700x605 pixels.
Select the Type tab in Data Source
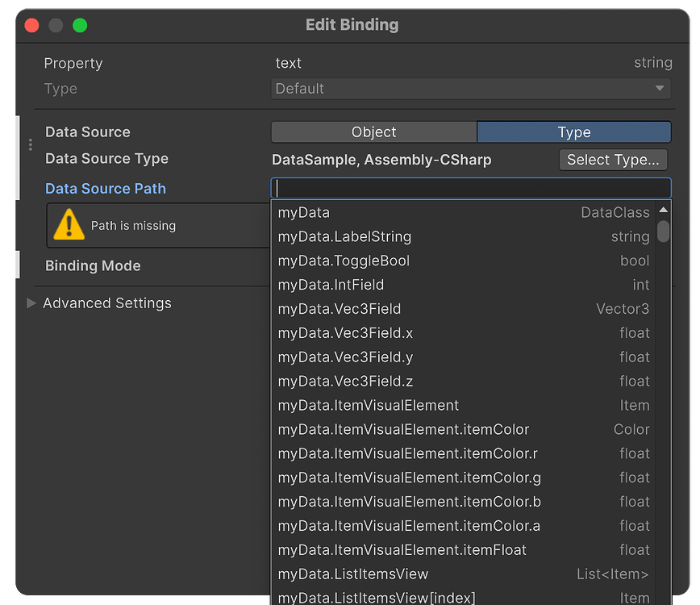click(573, 131)
